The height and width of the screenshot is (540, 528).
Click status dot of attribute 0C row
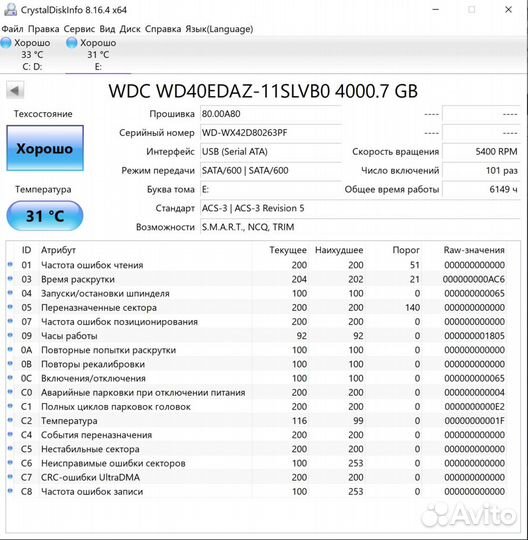tap(10, 377)
